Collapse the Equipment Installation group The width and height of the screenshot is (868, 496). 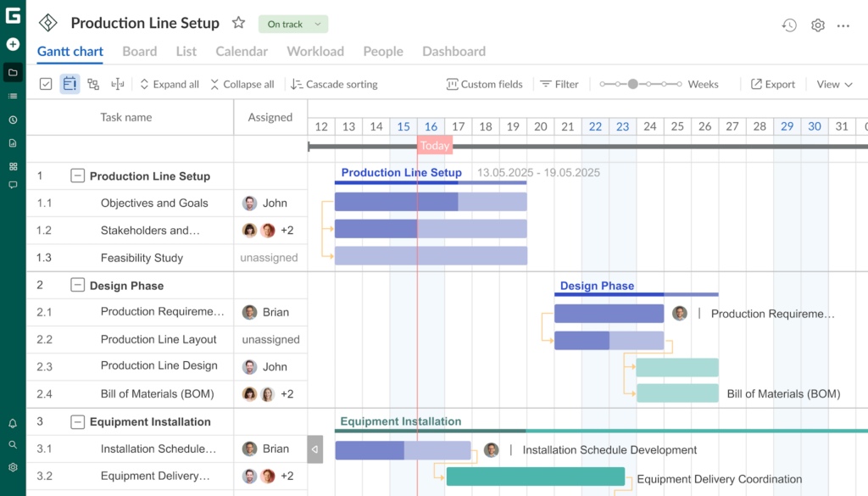(x=77, y=422)
